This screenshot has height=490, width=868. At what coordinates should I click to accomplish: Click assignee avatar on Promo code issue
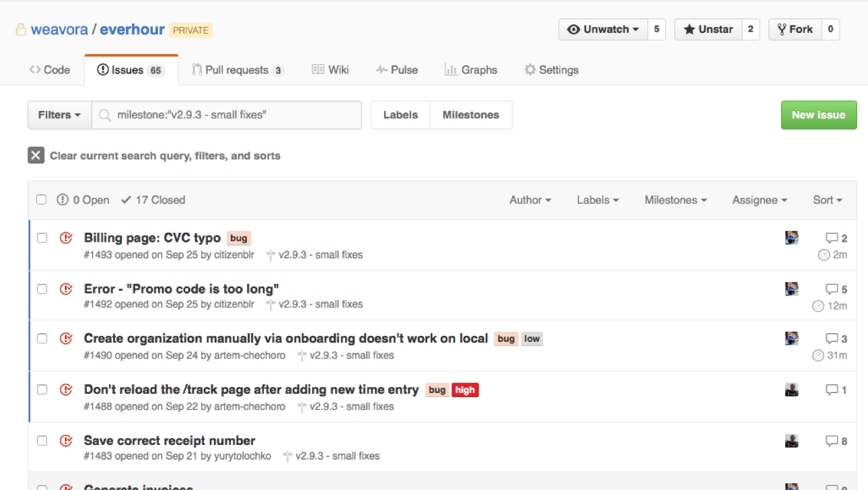click(x=792, y=289)
